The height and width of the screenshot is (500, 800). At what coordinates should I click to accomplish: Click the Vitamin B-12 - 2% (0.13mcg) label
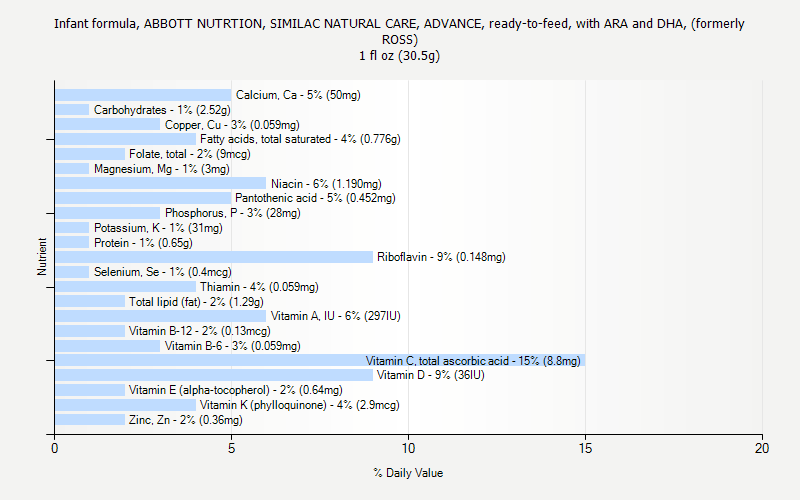point(199,331)
